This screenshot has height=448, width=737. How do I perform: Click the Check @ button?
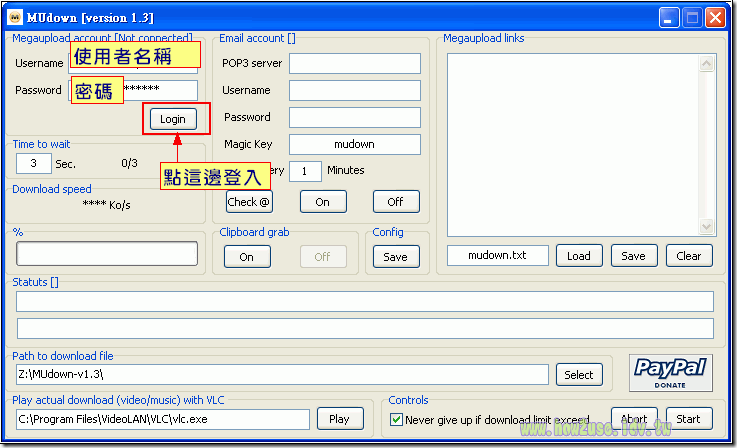(249, 202)
